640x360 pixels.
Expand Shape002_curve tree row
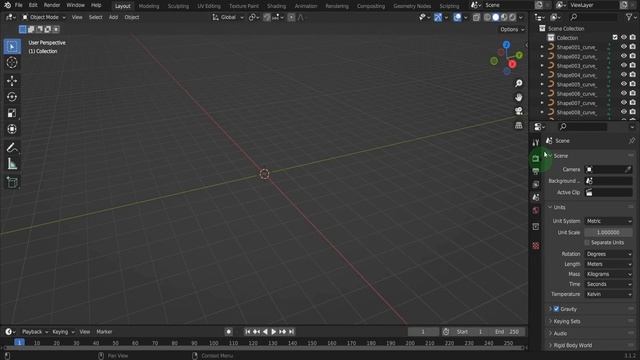point(542,56)
